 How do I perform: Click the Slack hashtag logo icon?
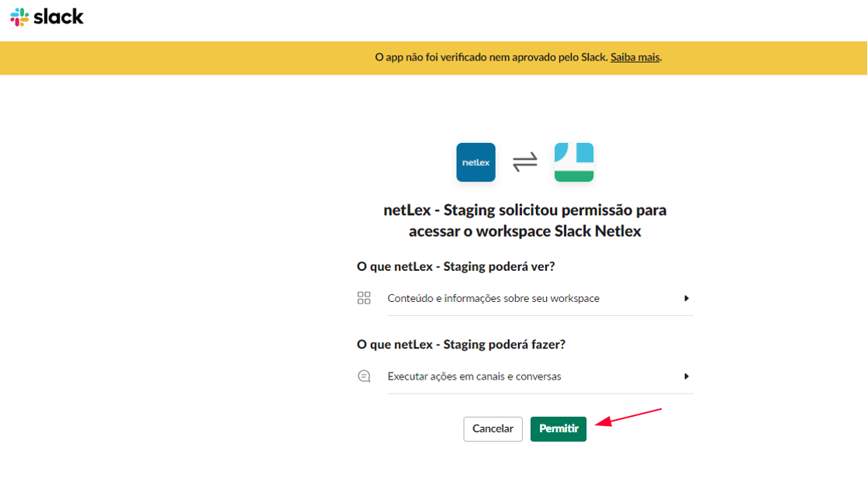[x=19, y=16]
